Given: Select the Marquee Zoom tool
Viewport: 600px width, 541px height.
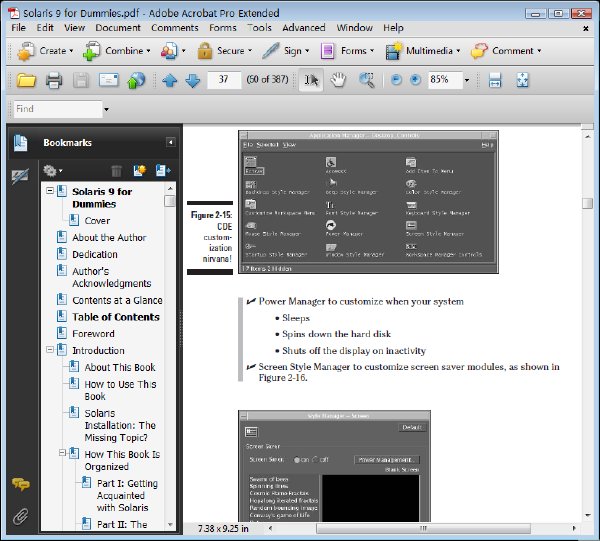Looking at the screenshot, I should pos(367,80).
